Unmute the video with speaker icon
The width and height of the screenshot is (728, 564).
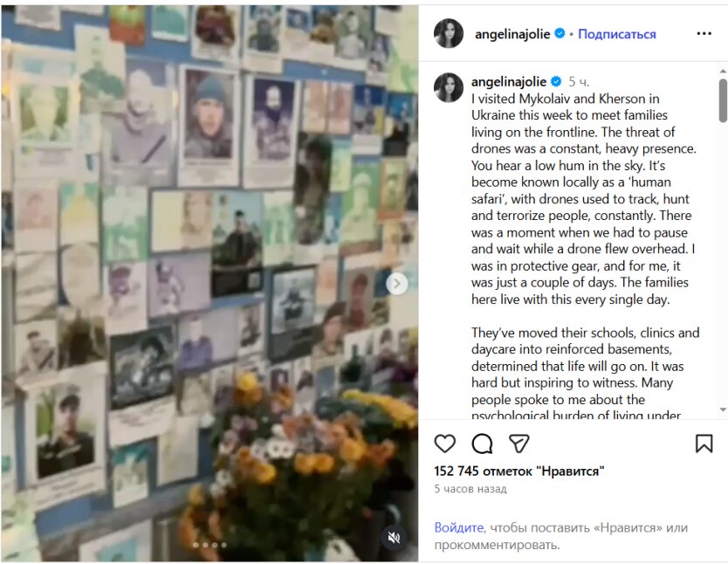[394, 538]
